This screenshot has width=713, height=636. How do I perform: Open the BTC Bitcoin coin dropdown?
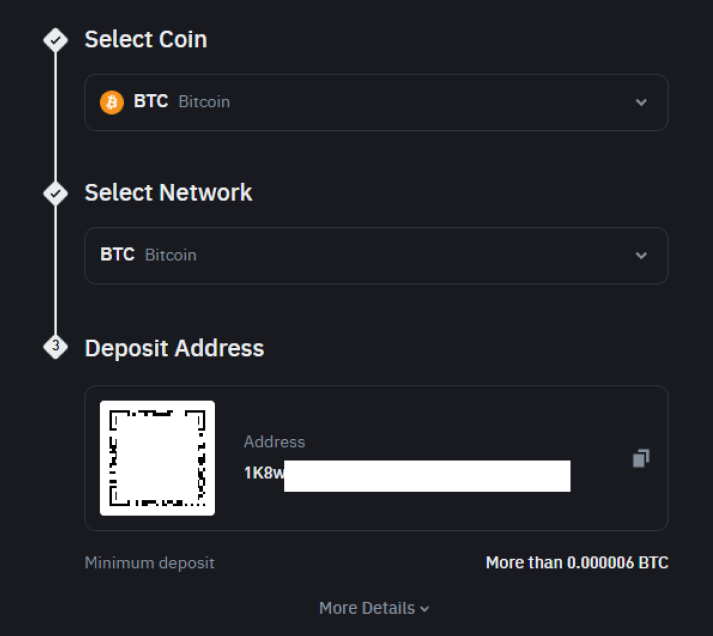pos(377,102)
